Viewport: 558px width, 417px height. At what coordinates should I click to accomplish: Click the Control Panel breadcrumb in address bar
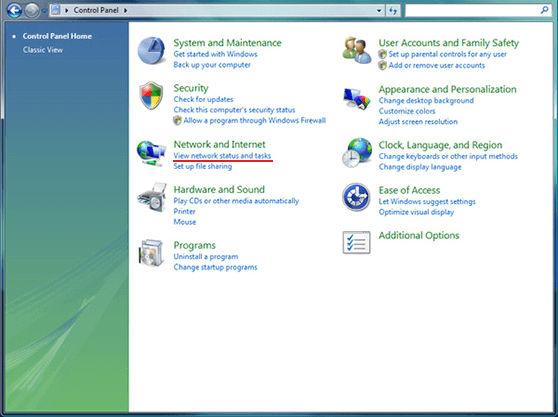[96, 10]
